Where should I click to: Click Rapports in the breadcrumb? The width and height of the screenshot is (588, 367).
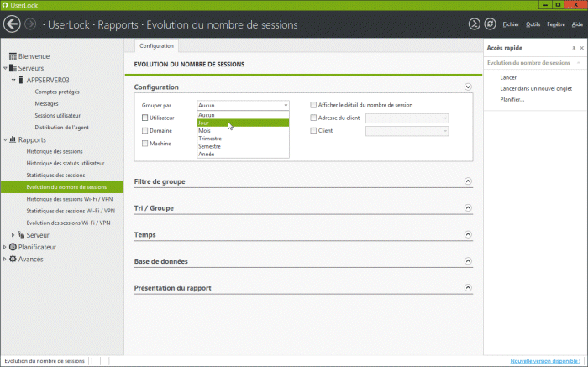pyautogui.click(x=118, y=24)
